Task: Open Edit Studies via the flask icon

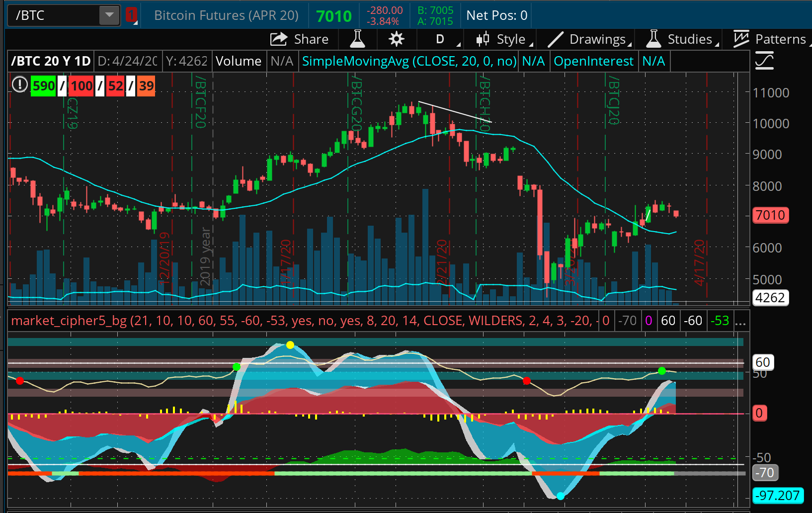Action: click(x=357, y=39)
